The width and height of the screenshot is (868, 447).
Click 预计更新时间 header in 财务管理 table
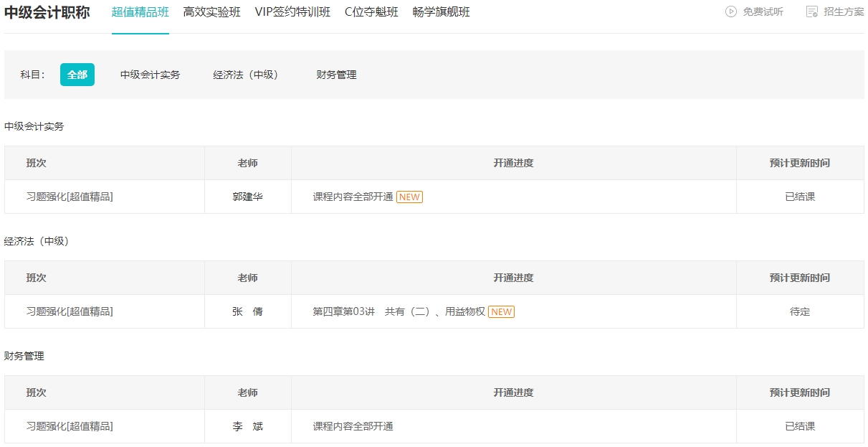(800, 392)
